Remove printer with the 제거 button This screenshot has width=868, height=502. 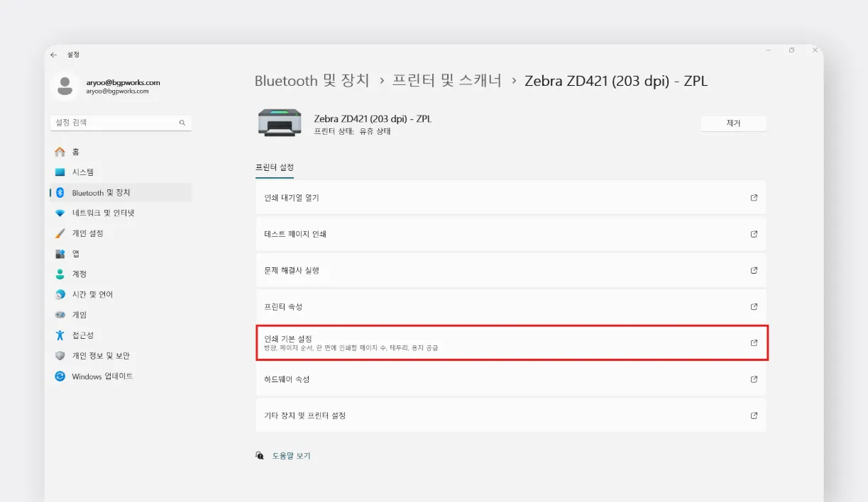click(733, 123)
